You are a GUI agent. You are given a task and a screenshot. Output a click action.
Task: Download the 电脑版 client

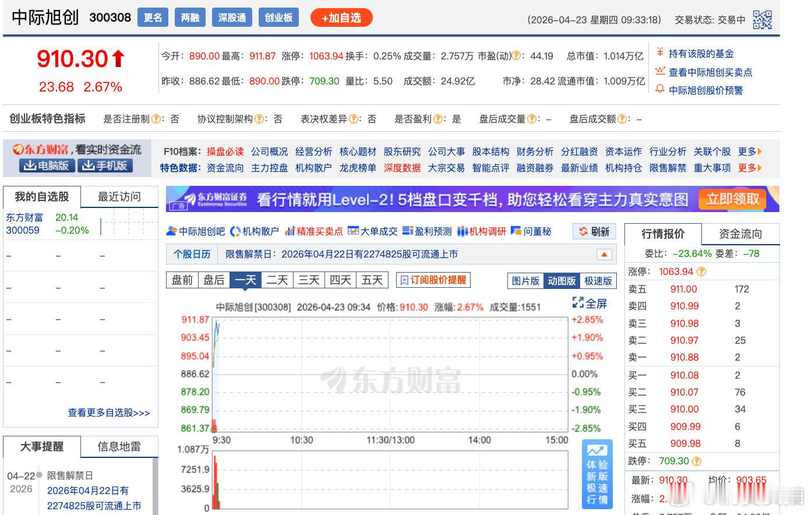click(x=46, y=165)
